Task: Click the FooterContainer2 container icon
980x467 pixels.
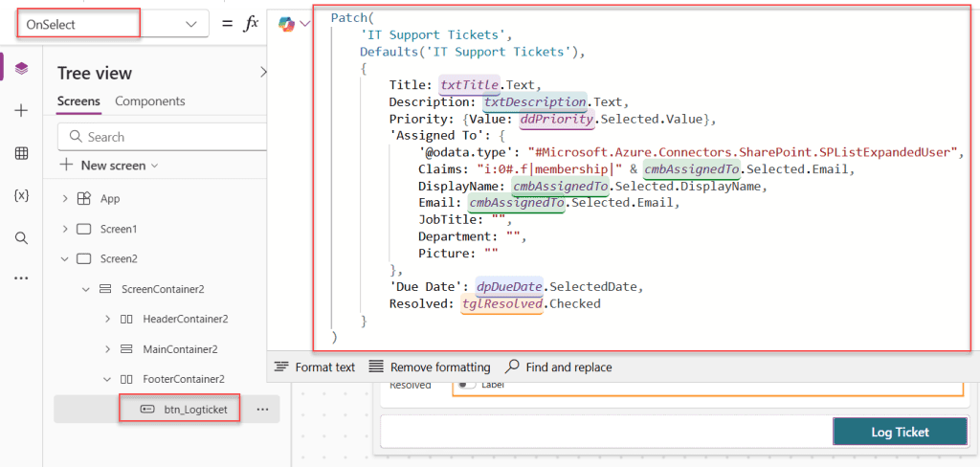Action: [x=125, y=379]
